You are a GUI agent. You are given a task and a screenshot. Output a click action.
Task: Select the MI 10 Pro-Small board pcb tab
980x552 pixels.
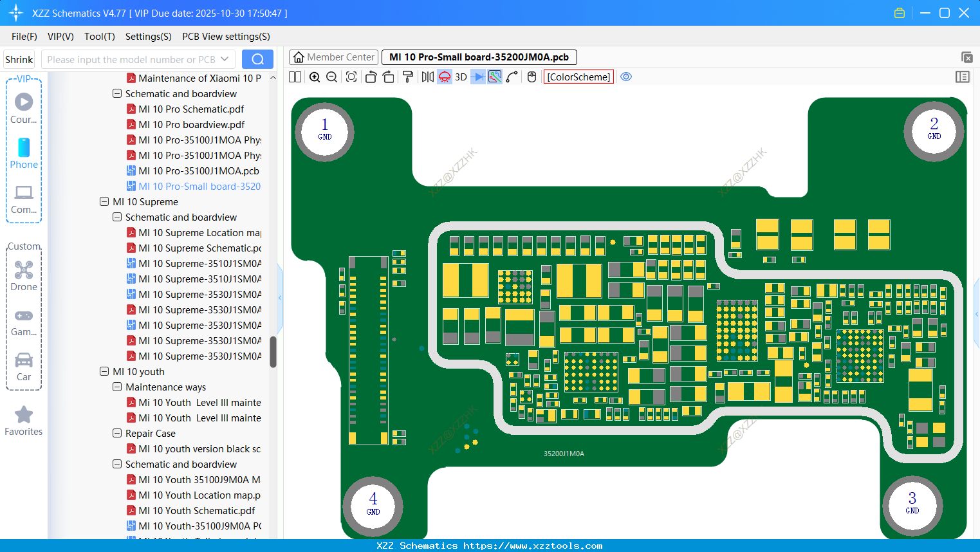(x=477, y=57)
